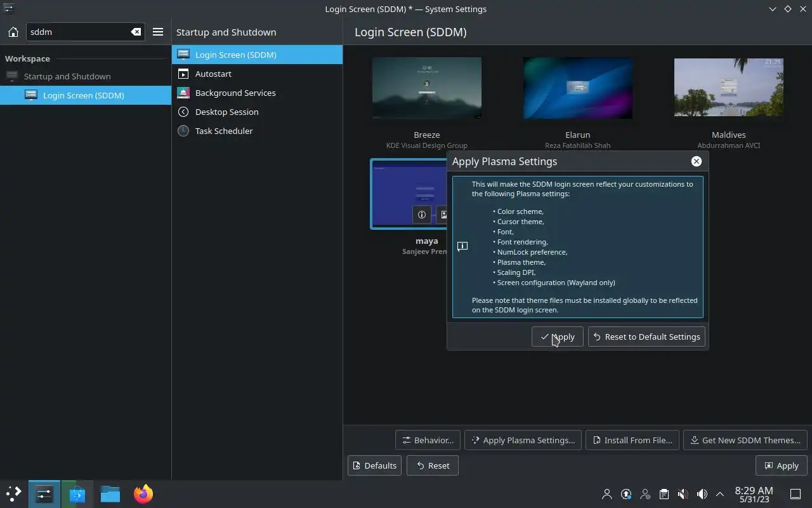
Task: Click the show desktop icon
Action: point(795,494)
